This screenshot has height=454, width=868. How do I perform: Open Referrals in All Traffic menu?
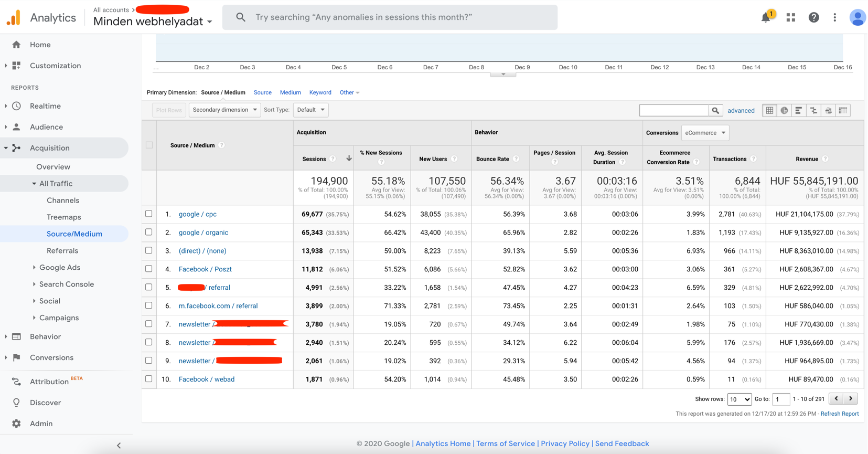[x=62, y=250]
